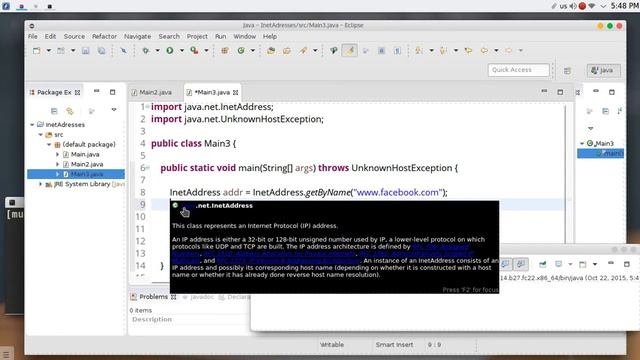Open the Debug icon's dropdown arrow

click(x=157, y=51)
